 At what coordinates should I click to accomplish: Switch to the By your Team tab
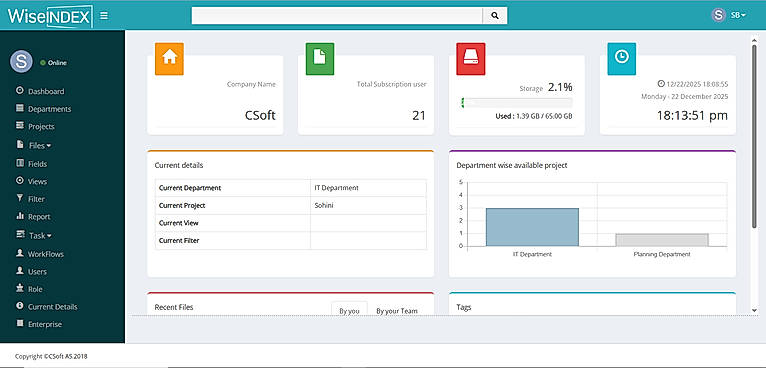pos(397,311)
